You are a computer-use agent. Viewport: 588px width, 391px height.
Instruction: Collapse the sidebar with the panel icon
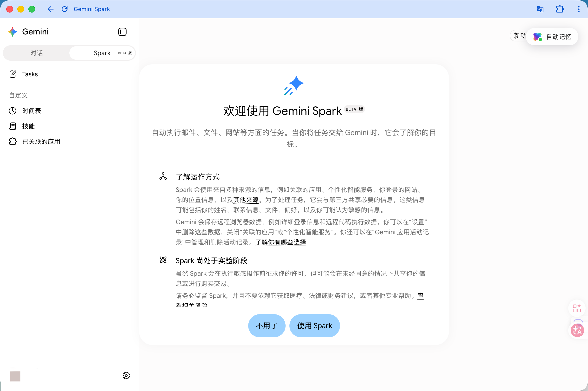[122, 32]
